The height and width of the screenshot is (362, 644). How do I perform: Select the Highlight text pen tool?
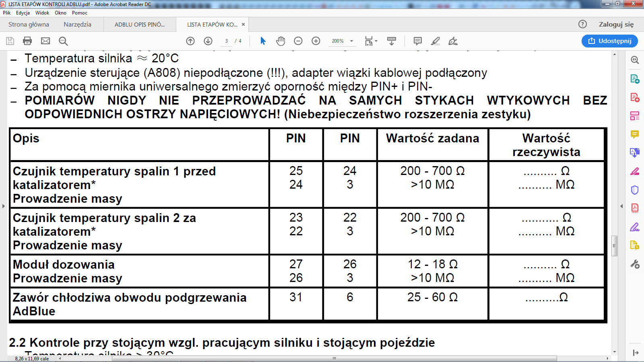pos(435,41)
